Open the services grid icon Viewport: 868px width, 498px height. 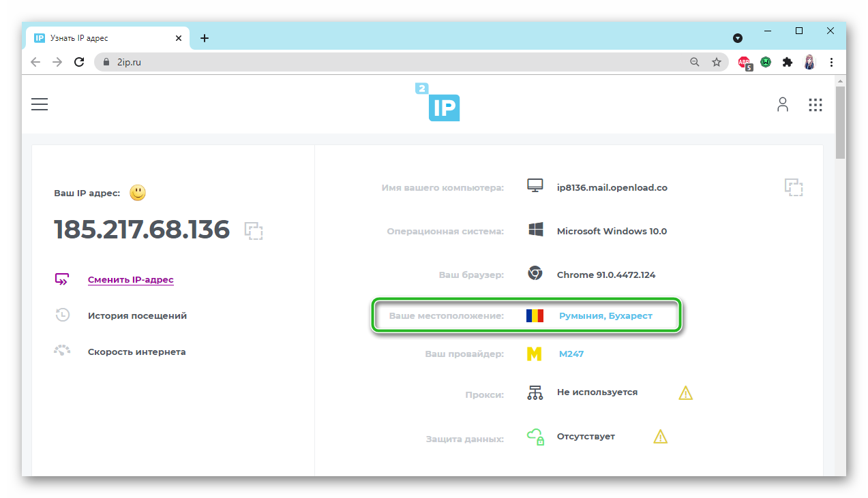(x=815, y=104)
